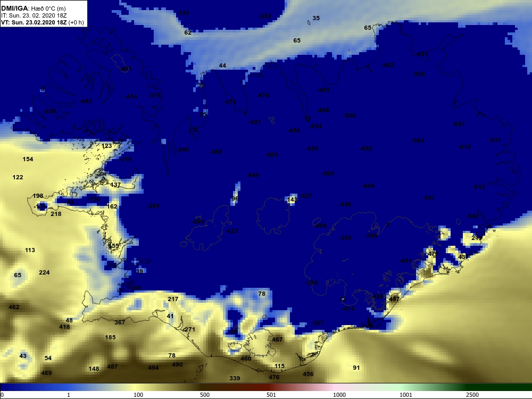Click the map value '218' below the western peninsula
The width and height of the screenshot is (532, 399).
click(x=56, y=214)
